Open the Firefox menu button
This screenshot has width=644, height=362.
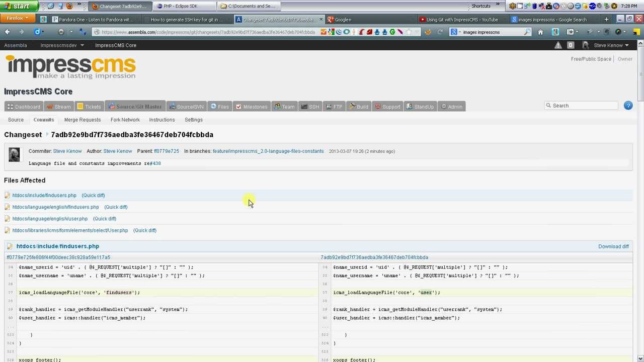click(17, 18)
